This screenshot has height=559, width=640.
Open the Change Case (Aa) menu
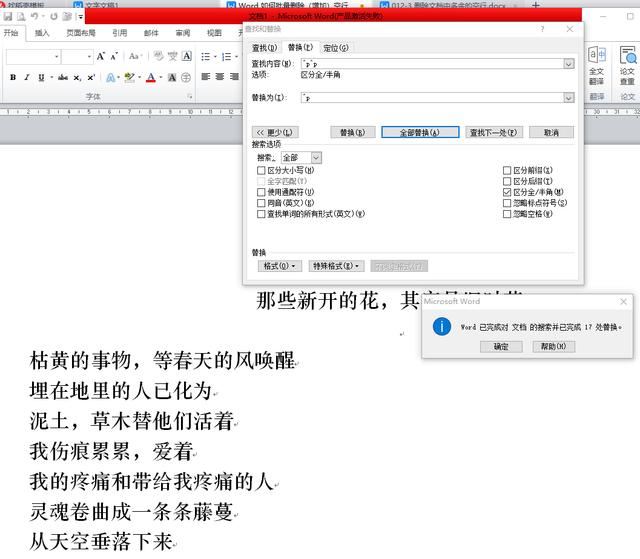click(x=135, y=56)
